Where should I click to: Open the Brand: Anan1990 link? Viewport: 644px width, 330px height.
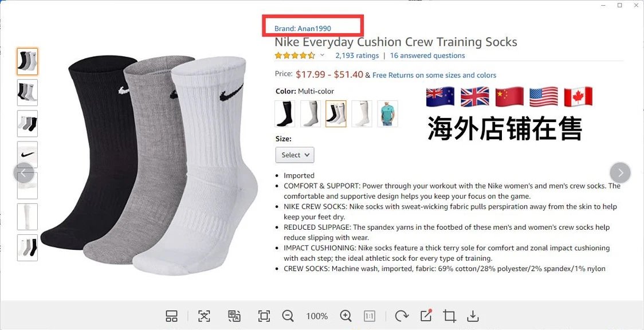[x=303, y=28]
